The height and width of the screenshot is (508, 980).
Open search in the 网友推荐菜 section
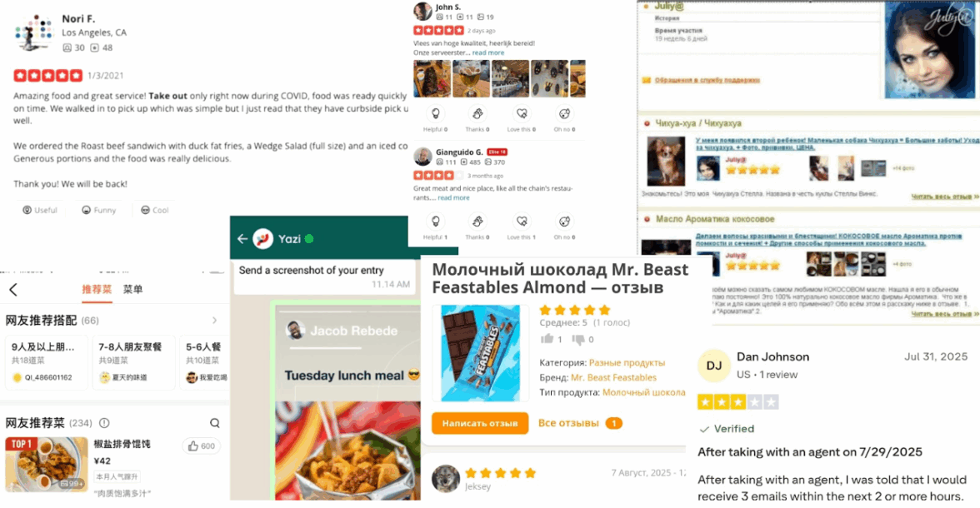tap(214, 423)
